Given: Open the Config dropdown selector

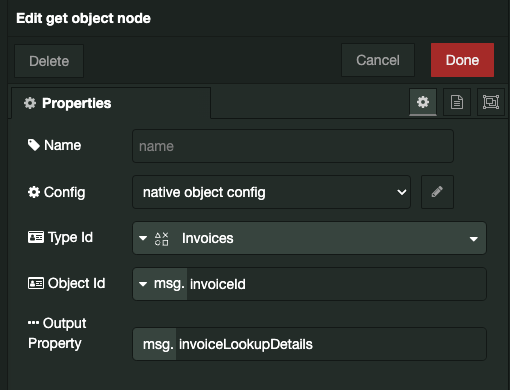Looking at the screenshot, I should [x=271, y=192].
